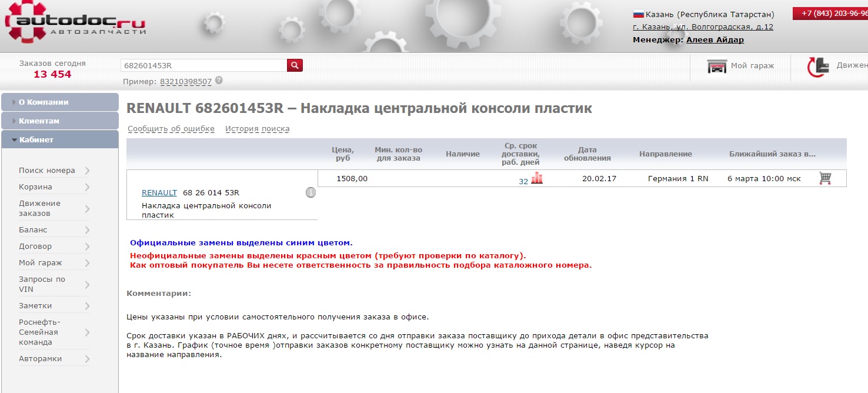Click example number 83210398507 link

(186, 82)
